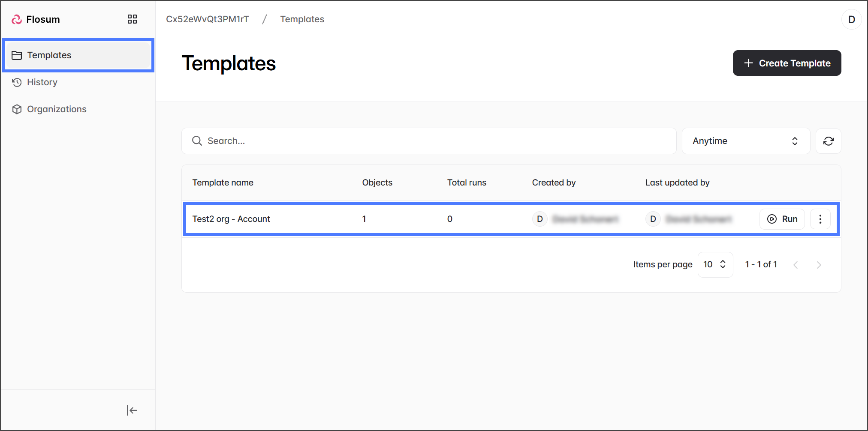Click the refresh templates icon
Image resolution: width=868 pixels, height=431 pixels.
(x=828, y=141)
